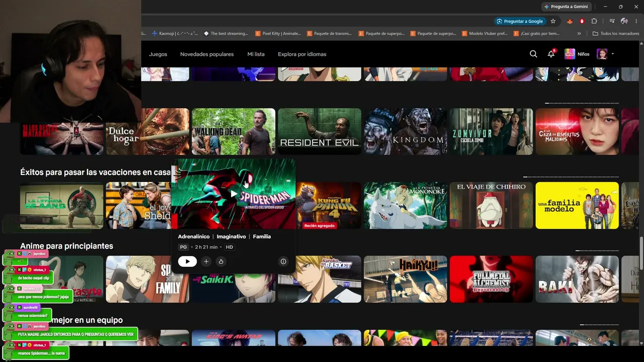This screenshot has width=644, height=362.
Task: Open the Resident Evil title card
Action: [x=319, y=131]
